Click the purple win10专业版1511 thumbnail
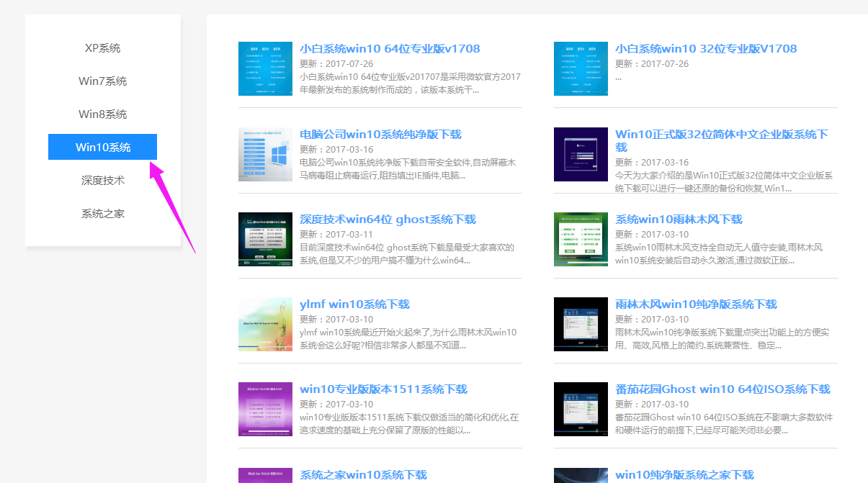Viewport: 868px width, 483px height. point(265,409)
